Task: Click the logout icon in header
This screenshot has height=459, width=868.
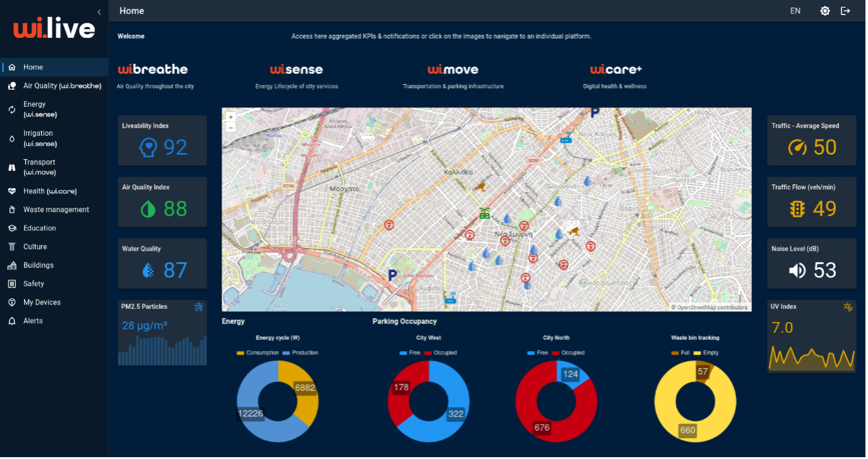Action: [x=846, y=11]
